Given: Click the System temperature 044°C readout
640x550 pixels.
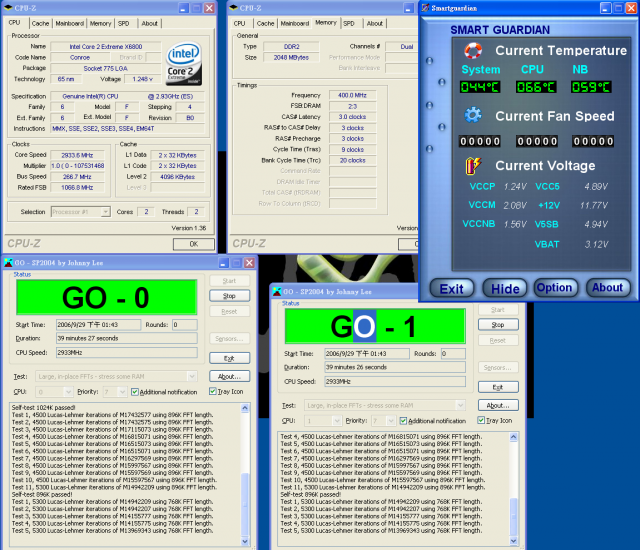Looking at the screenshot, I should (480, 87).
